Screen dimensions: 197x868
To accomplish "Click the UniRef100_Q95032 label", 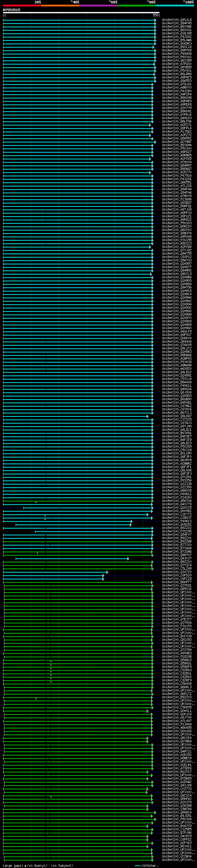I will (176, 589).
